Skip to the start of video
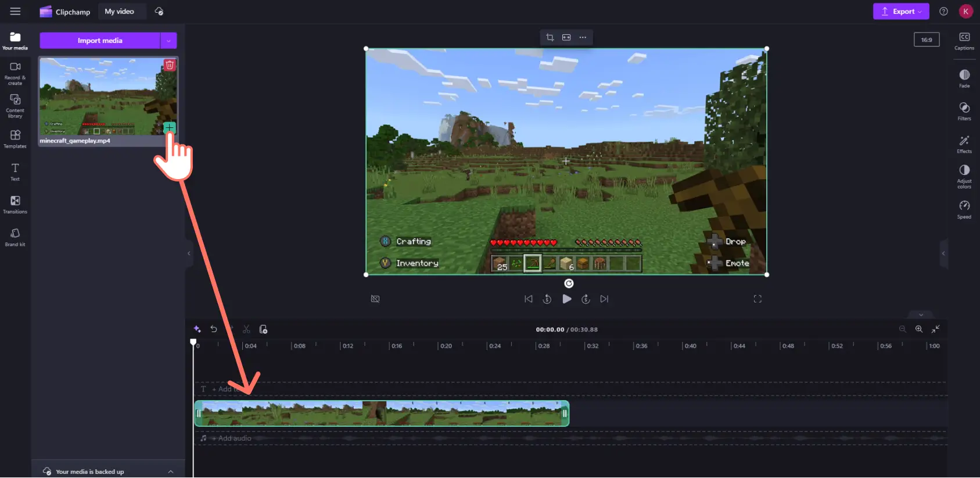 coord(528,299)
